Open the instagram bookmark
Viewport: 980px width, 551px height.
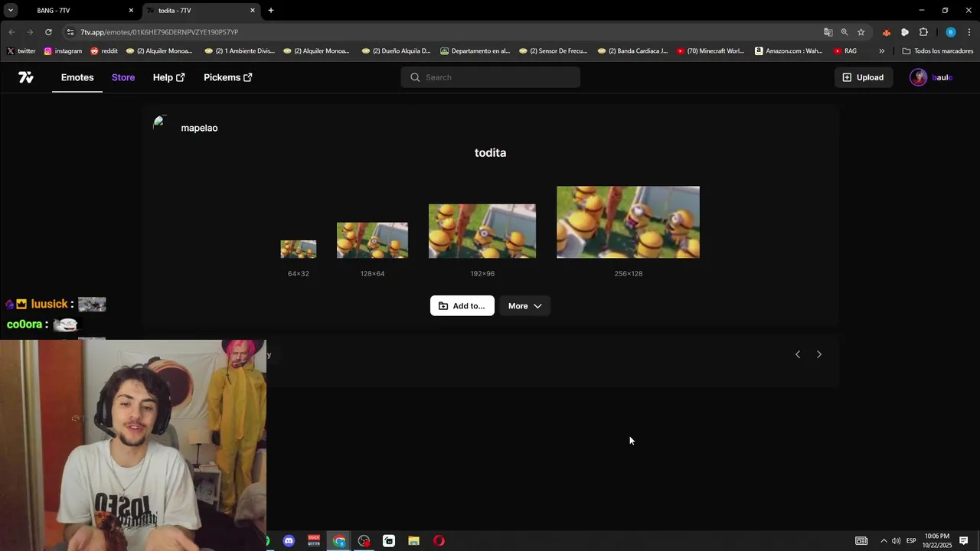point(63,51)
